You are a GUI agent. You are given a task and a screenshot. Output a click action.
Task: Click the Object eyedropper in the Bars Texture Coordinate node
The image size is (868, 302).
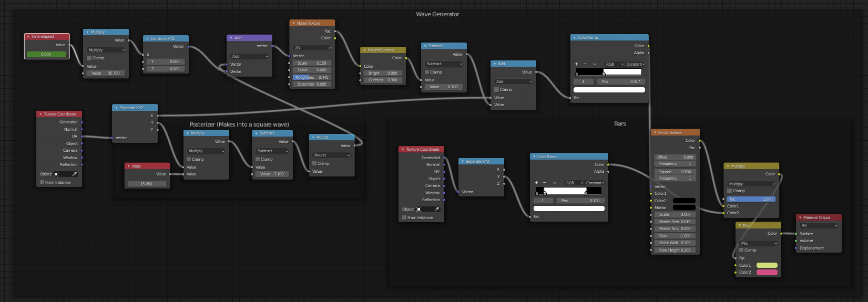coord(436,209)
